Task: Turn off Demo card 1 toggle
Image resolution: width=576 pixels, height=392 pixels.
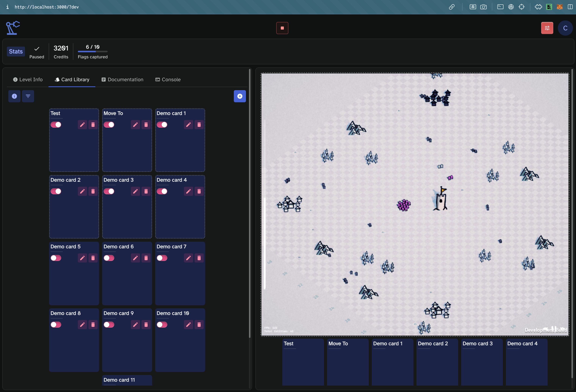Action: (x=162, y=125)
